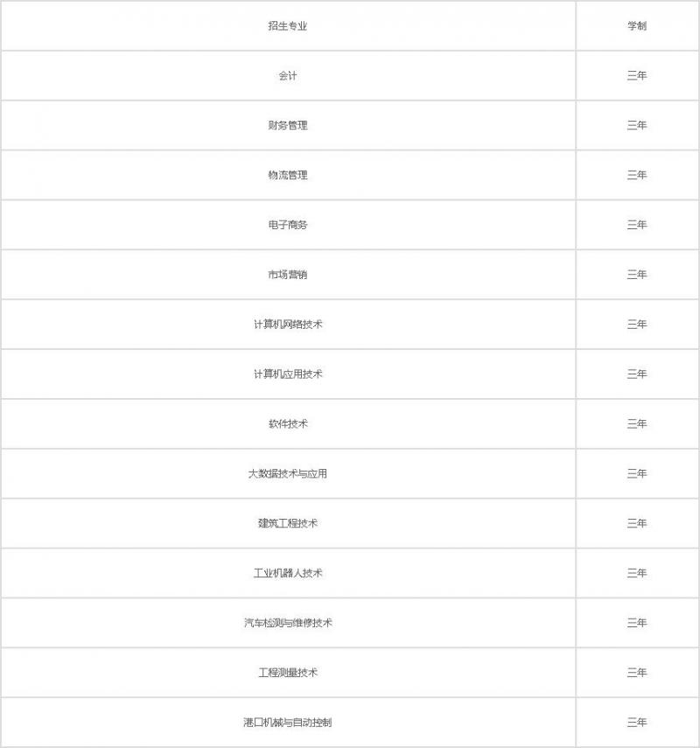Select the 市场营销 row text
Screen dimensions: 700x748
288,276
